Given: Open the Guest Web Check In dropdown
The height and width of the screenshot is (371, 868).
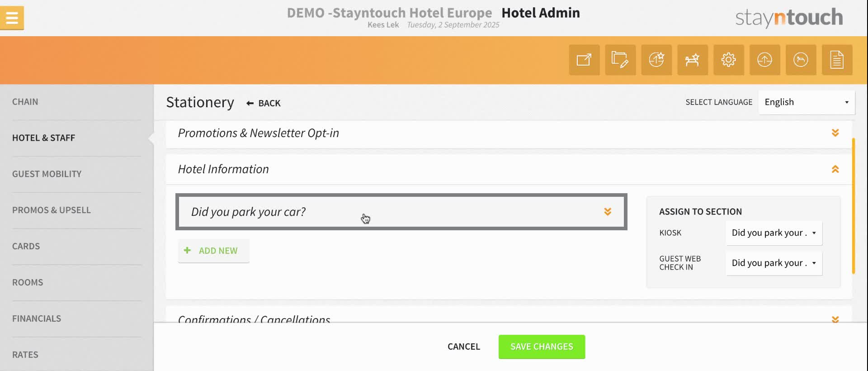Looking at the screenshot, I should click(774, 263).
